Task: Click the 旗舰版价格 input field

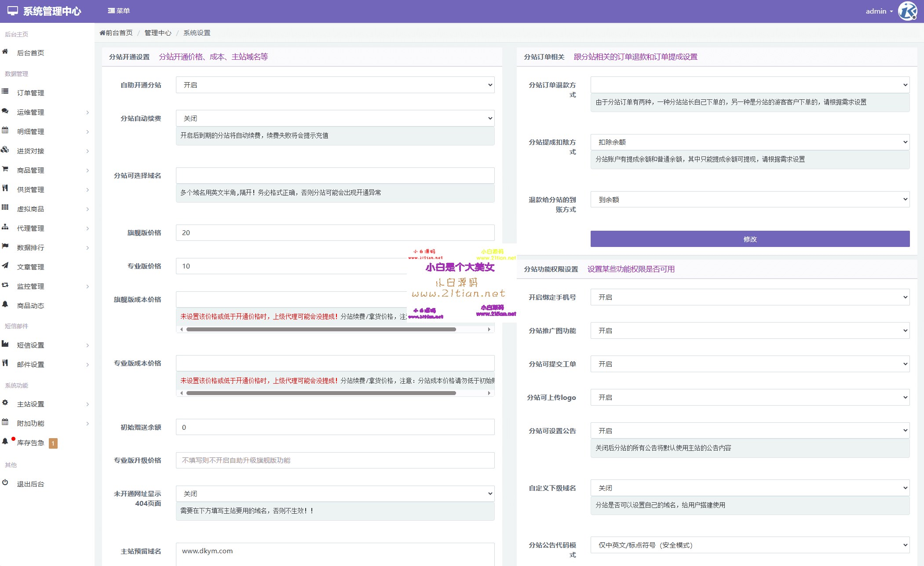Action: click(335, 232)
